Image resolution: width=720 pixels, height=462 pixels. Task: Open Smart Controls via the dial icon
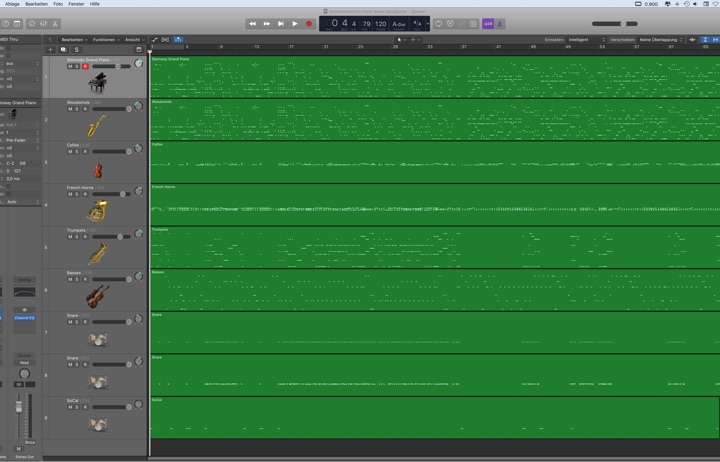[x=32, y=23]
